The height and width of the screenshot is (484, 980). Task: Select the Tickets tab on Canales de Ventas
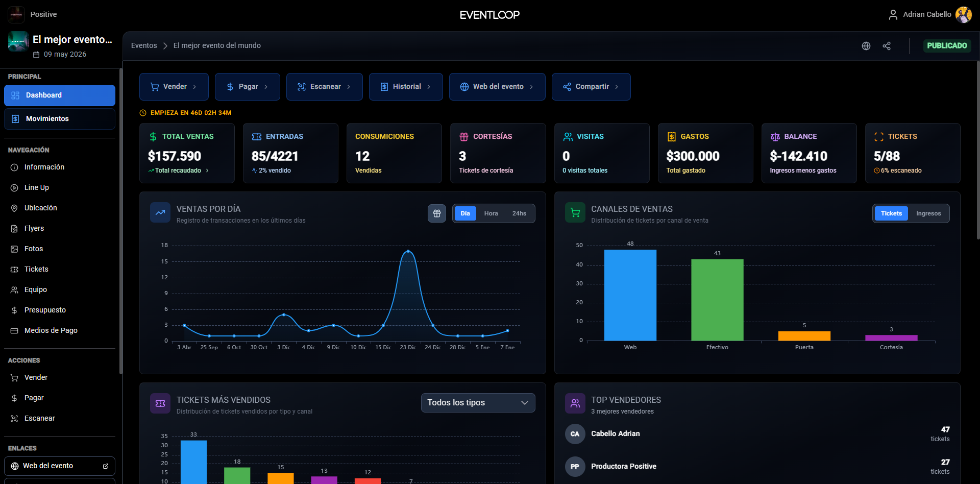point(891,213)
